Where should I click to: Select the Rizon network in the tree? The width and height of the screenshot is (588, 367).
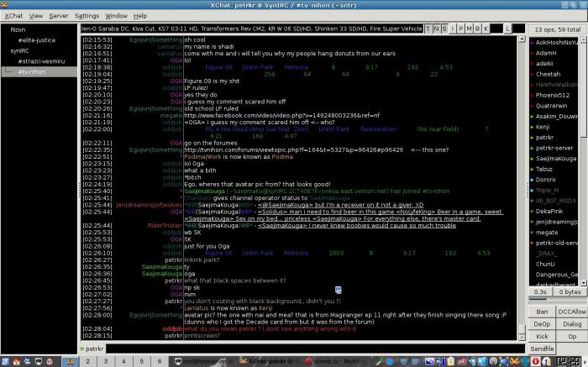[x=18, y=29]
